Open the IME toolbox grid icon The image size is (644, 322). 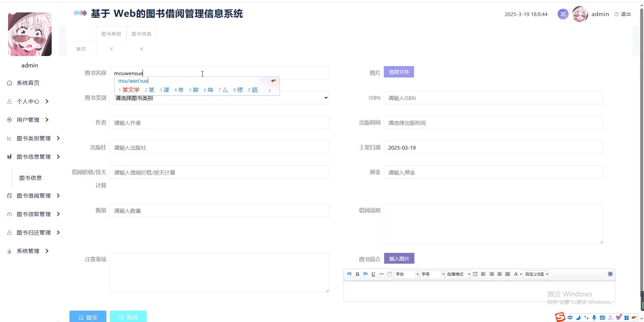627,318
